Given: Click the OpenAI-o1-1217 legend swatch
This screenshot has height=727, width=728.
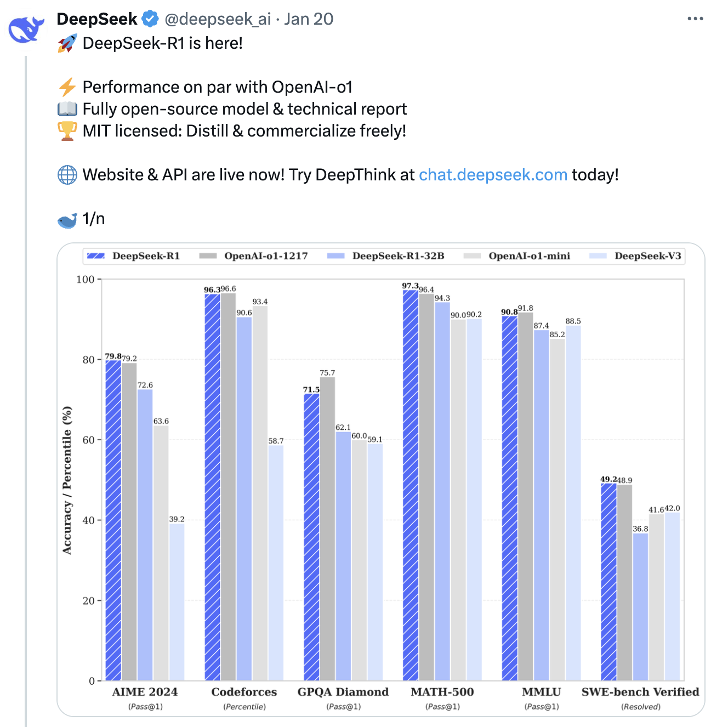Looking at the screenshot, I should tap(208, 256).
